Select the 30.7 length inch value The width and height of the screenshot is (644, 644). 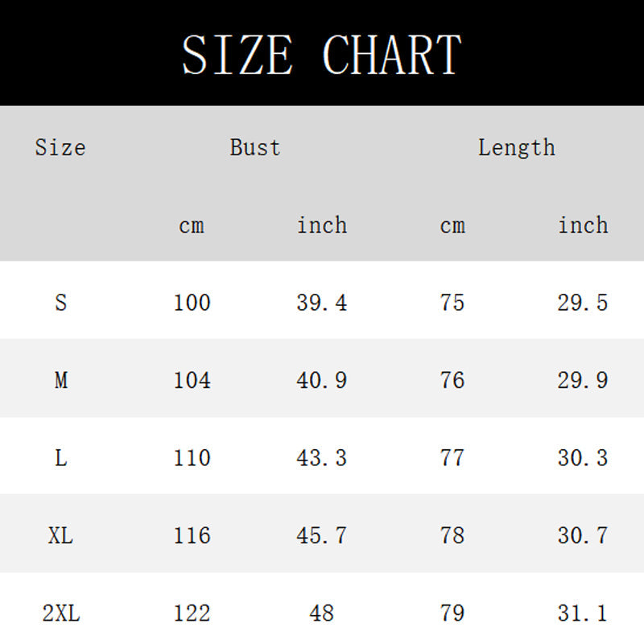[x=583, y=535]
